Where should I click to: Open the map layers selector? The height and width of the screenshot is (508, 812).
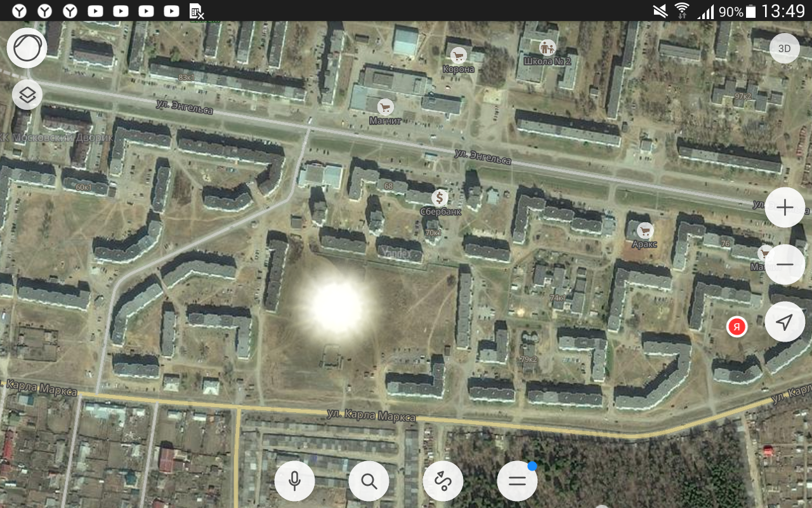pyautogui.click(x=27, y=95)
